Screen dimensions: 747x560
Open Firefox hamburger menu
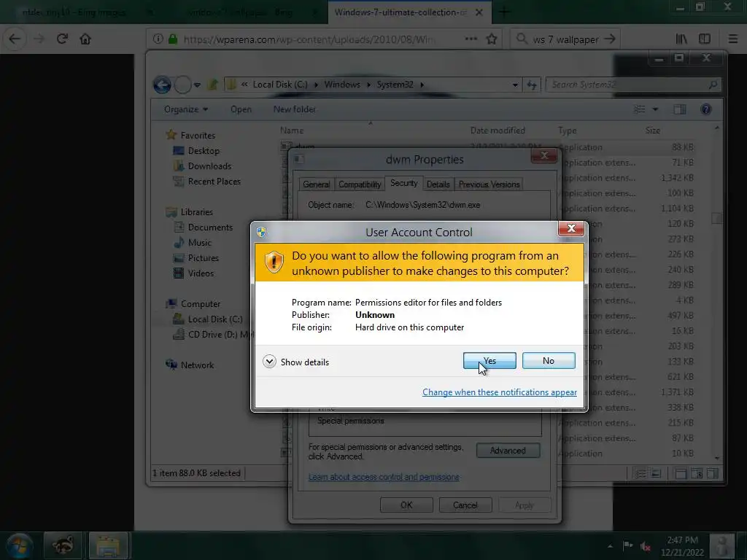click(733, 39)
